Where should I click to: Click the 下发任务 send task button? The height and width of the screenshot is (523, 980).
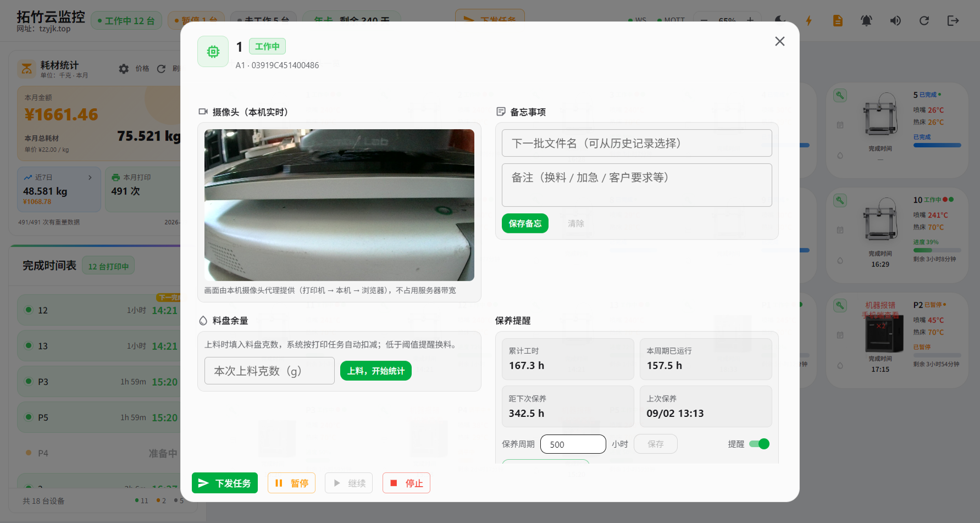pyautogui.click(x=225, y=483)
